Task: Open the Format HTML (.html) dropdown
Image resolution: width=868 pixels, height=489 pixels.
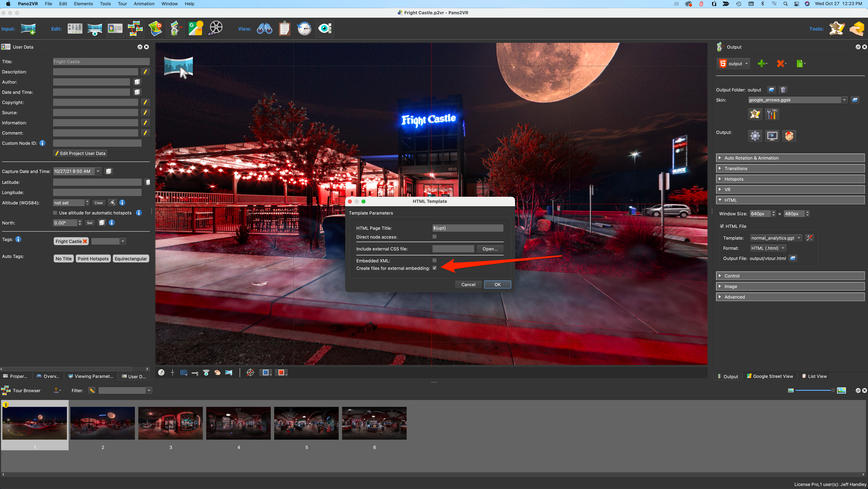Action: click(768, 248)
